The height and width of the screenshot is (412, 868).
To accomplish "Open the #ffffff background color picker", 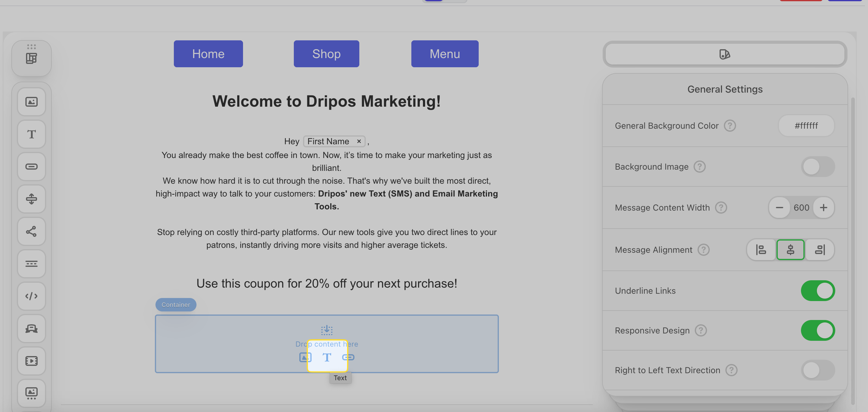I will click(x=806, y=126).
